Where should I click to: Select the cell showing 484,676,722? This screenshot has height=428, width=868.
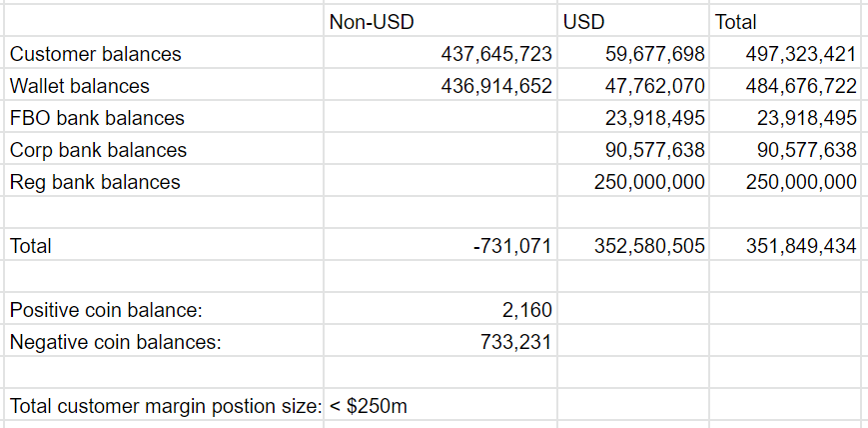801,86
